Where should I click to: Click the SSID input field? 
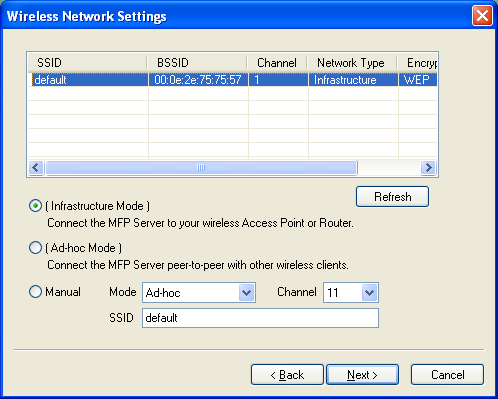click(x=260, y=318)
